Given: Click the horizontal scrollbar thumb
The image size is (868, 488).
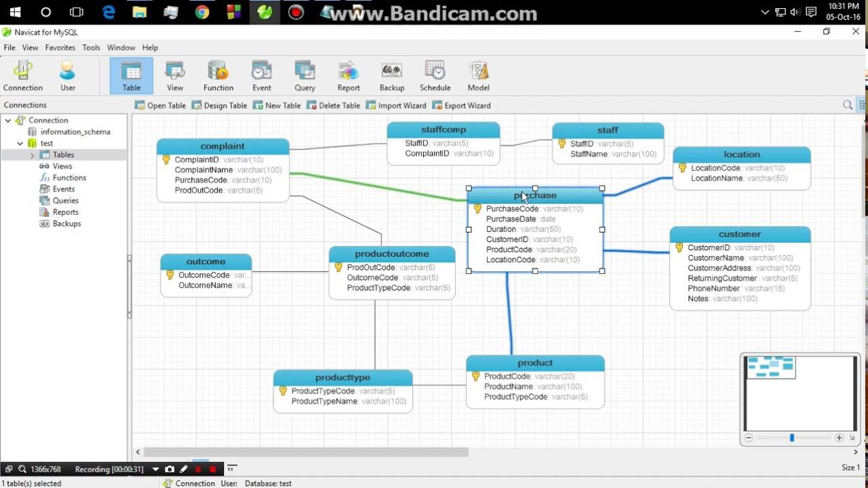Looking at the screenshot, I should coord(306,452).
